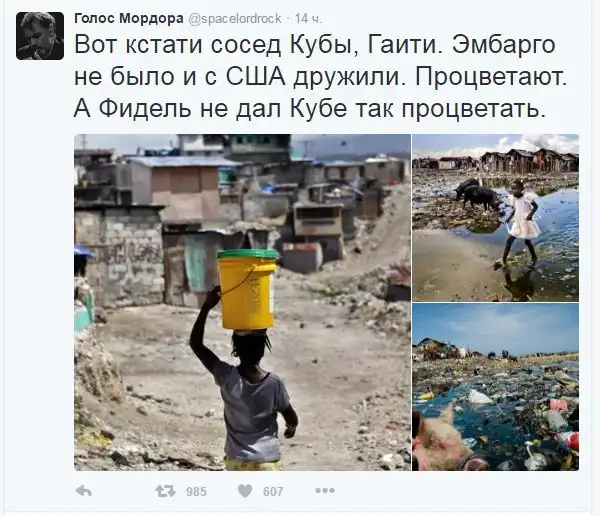Click the 985 retweet count
Image resolution: width=600 pixels, height=516 pixels.
(x=196, y=491)
